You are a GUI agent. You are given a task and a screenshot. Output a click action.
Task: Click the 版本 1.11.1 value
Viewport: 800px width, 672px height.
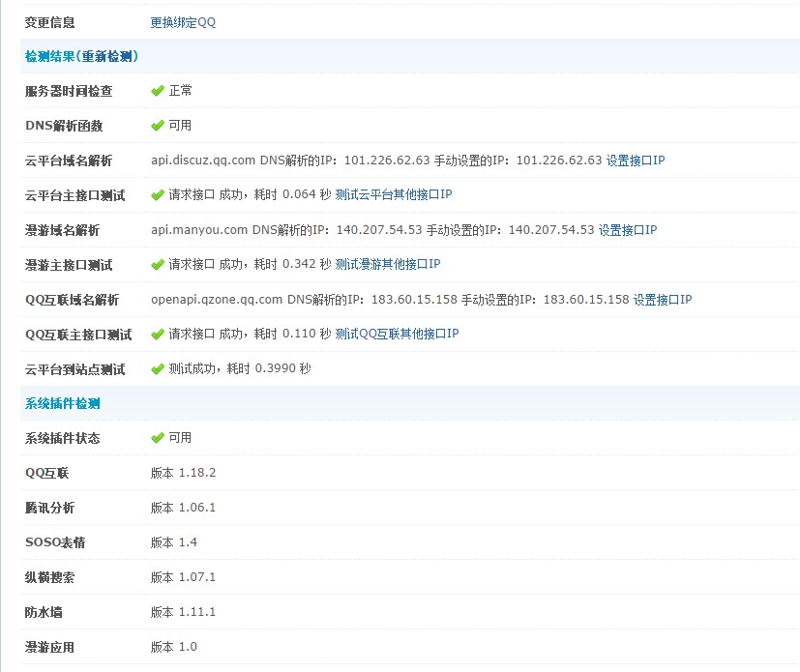(x=183, y=612)
